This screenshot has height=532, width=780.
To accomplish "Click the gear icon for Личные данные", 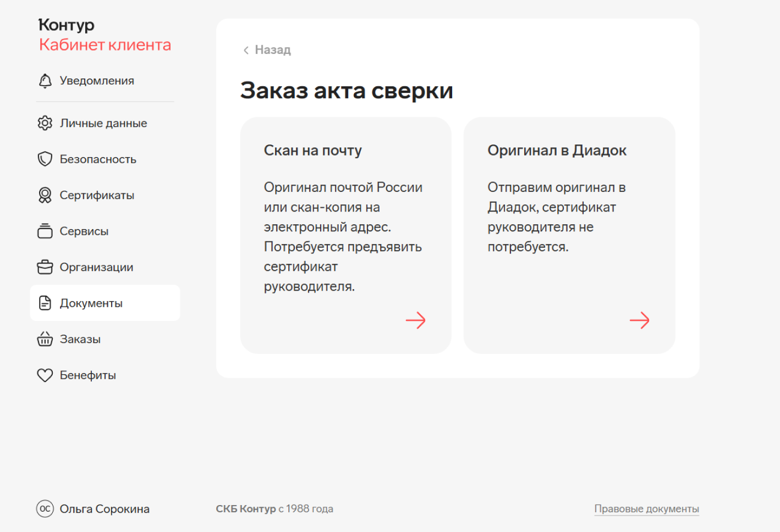I will 45,123.
